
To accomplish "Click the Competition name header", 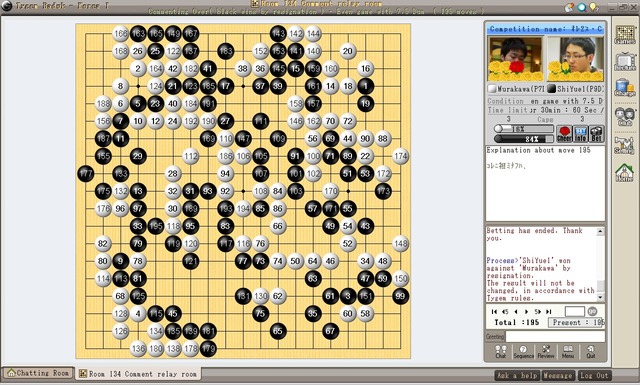I will click(545, 29).
